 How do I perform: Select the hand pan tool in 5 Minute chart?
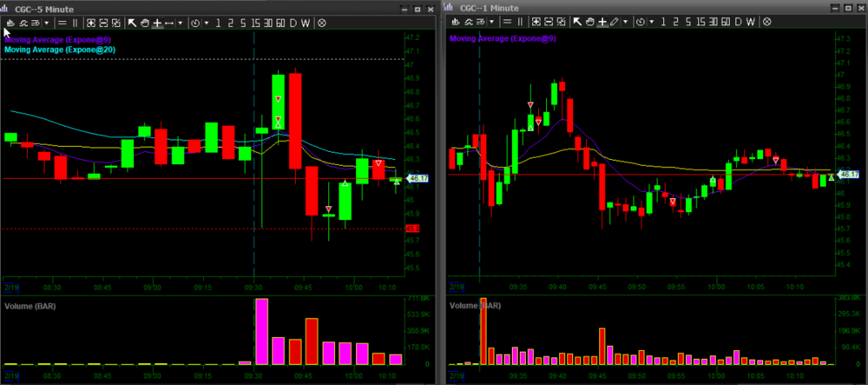click(x=145, y=23)
